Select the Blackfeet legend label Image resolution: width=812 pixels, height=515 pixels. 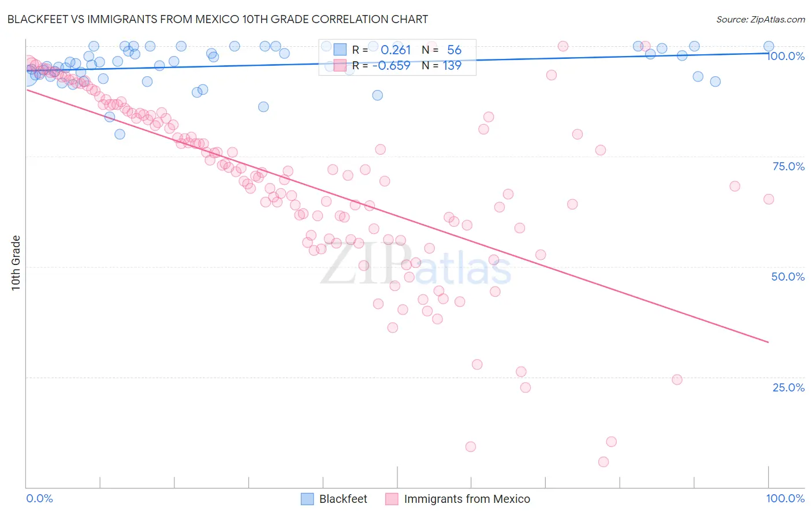[x=343, y=499]
